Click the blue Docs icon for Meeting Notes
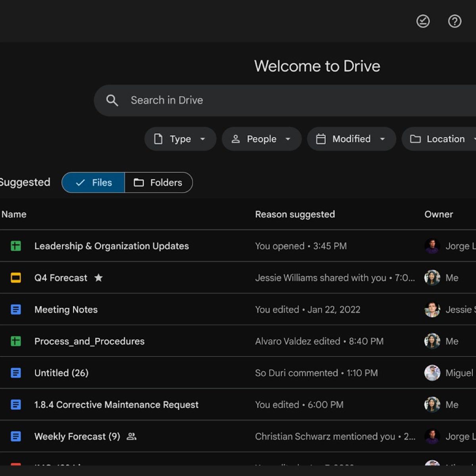The width and height of the screenshot is (476, 476). (16, 309)
